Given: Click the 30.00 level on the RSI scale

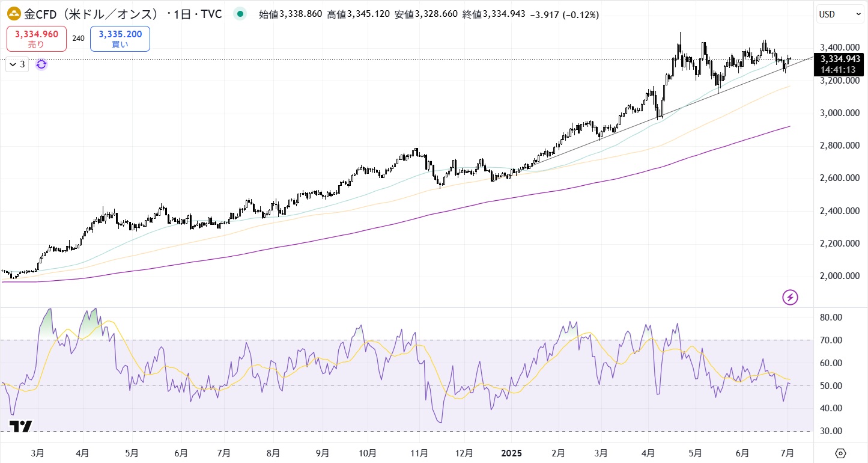Looking at the screenshot, I should (x=833, y=431).
